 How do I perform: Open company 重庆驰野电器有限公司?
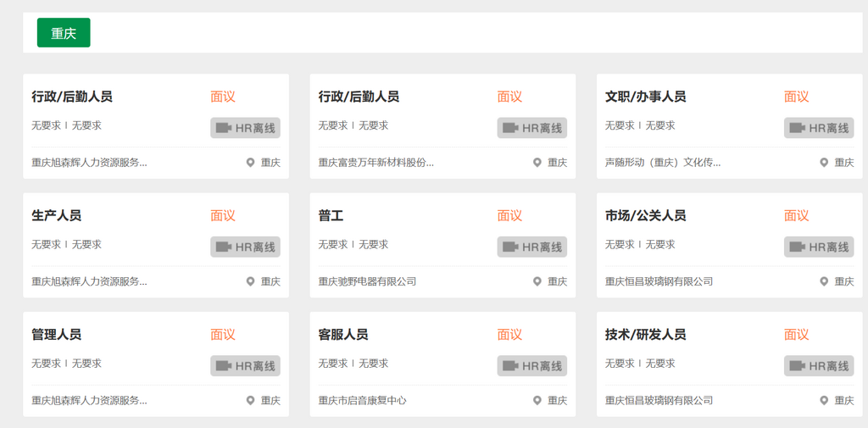(x=367, y=281)
